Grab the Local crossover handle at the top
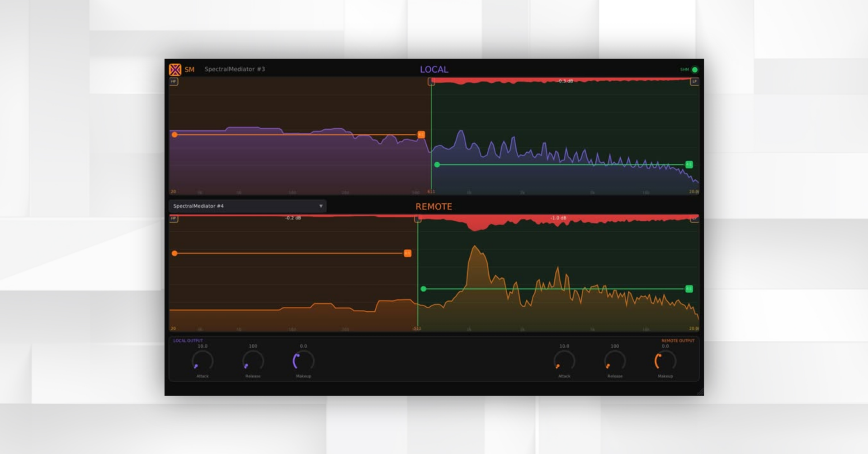The width and height of the screenshot is (868, 454). [x=431, y=82]
